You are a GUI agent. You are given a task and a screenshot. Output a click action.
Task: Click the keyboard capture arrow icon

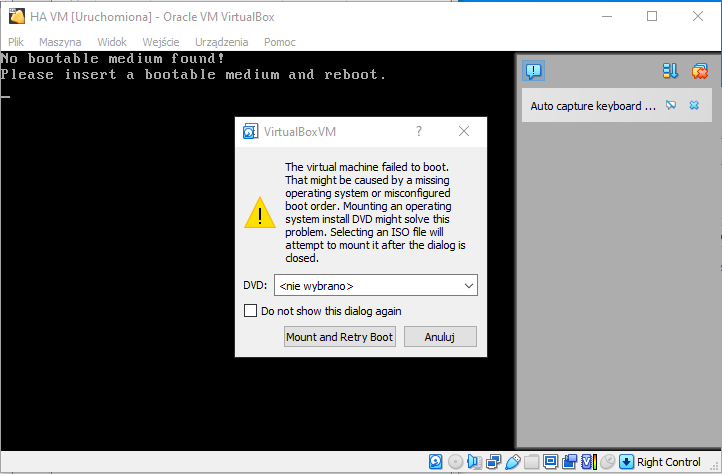[626, 461]
